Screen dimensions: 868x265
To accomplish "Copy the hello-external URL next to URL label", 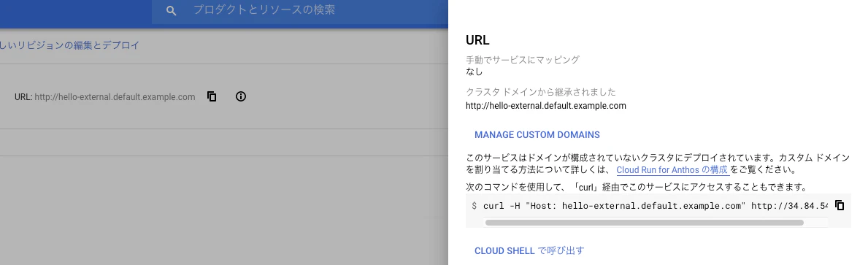I will (212, 97).
